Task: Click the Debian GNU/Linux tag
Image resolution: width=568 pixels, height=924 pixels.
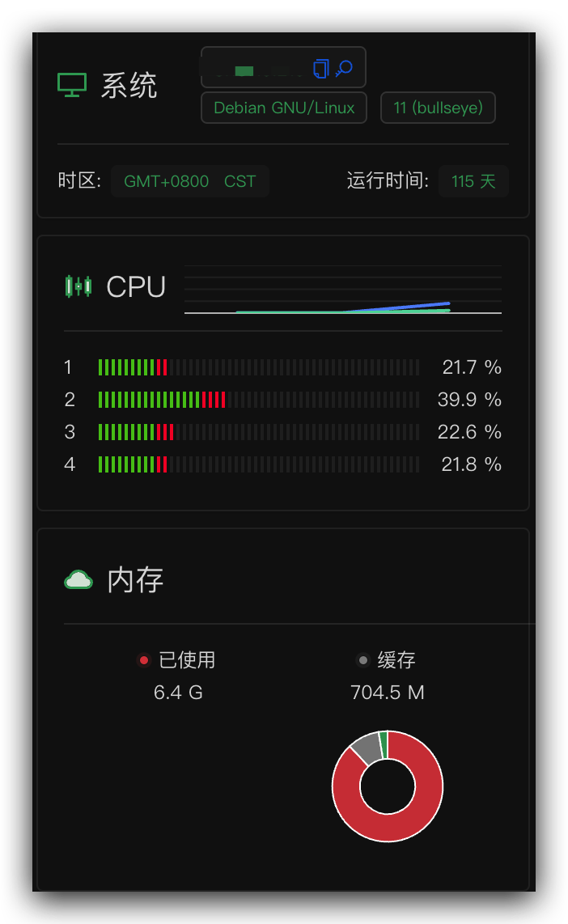Action: coord(284,108)
